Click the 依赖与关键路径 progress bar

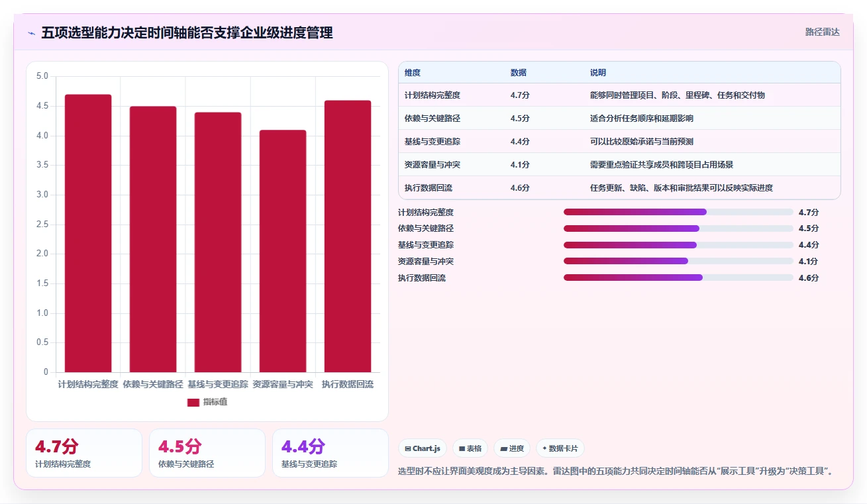coord(678,228)
